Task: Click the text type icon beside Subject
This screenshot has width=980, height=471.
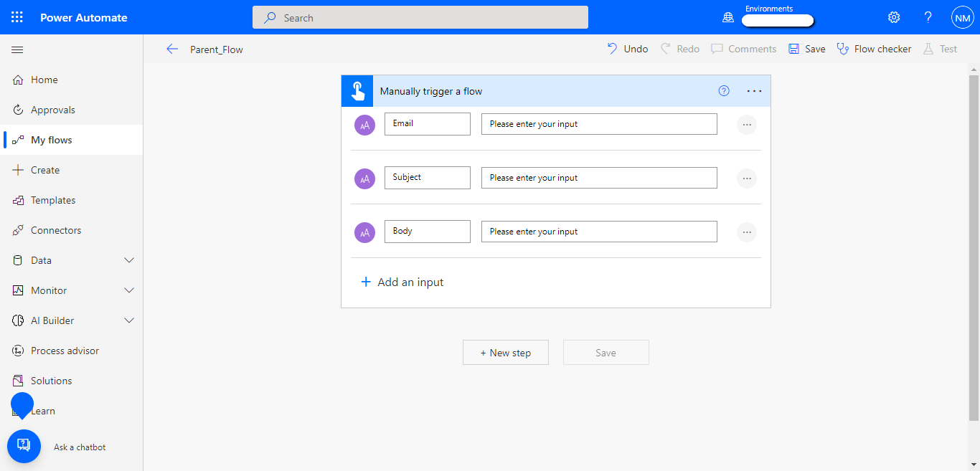Action: click(365, 179)
